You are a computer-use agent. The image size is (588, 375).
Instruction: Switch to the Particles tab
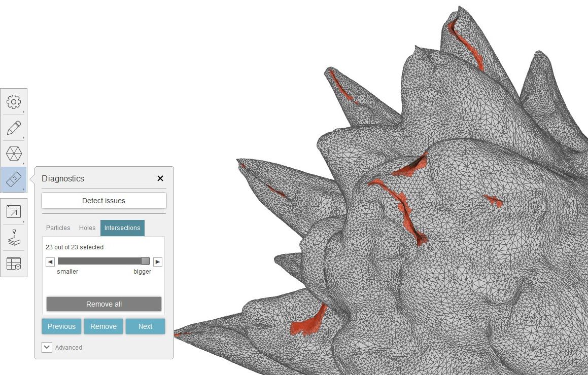58,228
